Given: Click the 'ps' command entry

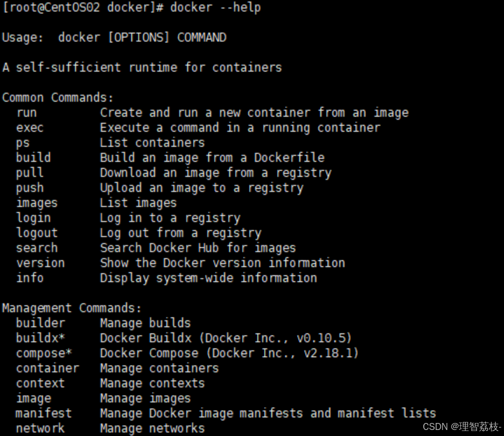Looking at the screenshot, I should click(x=23, y=143).
